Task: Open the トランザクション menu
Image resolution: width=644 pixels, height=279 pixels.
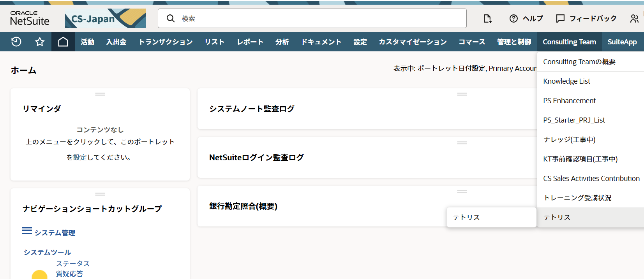Action: 166,42
